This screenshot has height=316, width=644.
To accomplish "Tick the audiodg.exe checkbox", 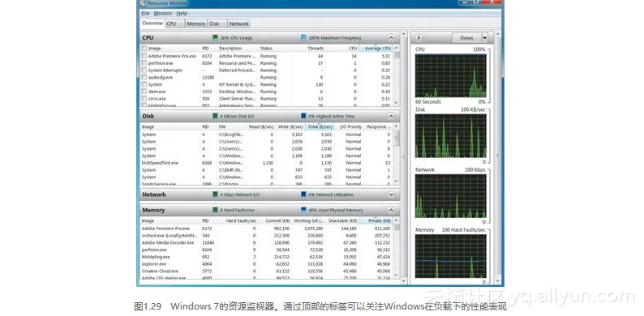I will (x=144, y=77).
